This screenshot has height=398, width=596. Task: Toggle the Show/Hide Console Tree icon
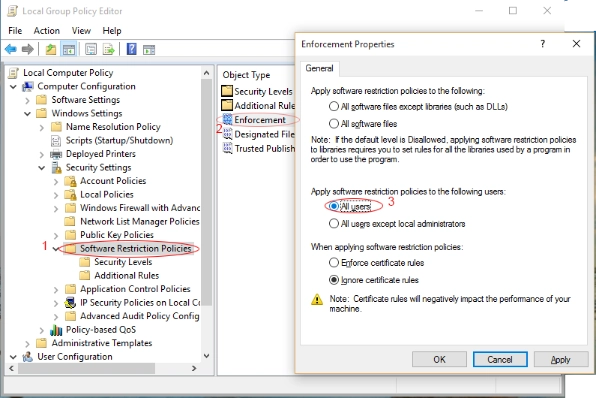click(69, 49)
